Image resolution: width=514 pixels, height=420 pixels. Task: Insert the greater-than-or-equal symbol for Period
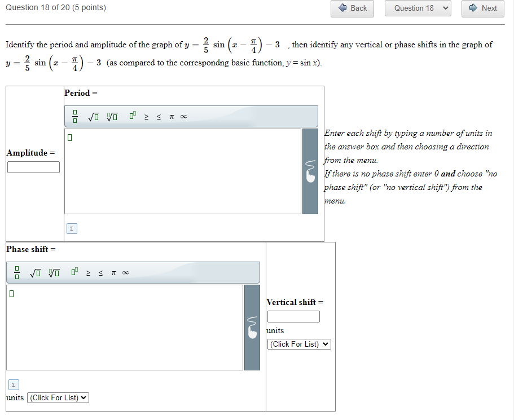147,116
